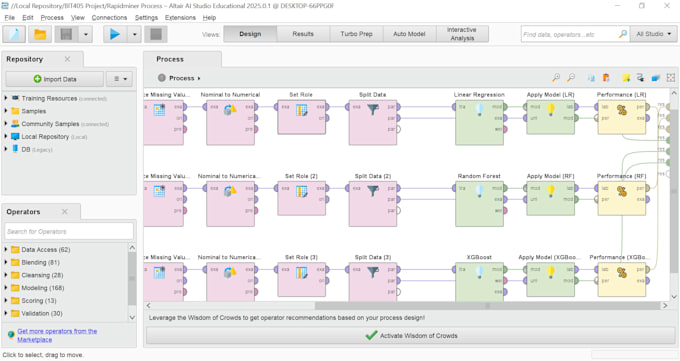Select the Performance (RF) operator
Viewport: 680px width, 361px height.
621,199
